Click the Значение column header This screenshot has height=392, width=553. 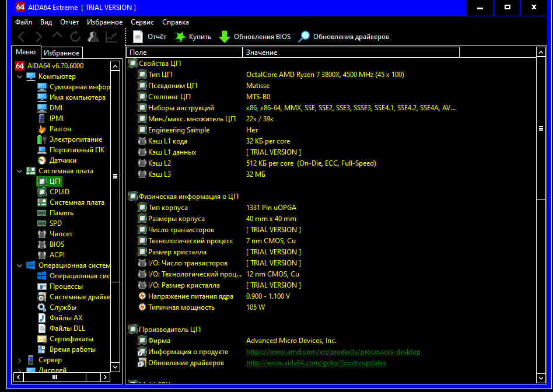click(x=350, y=52)
